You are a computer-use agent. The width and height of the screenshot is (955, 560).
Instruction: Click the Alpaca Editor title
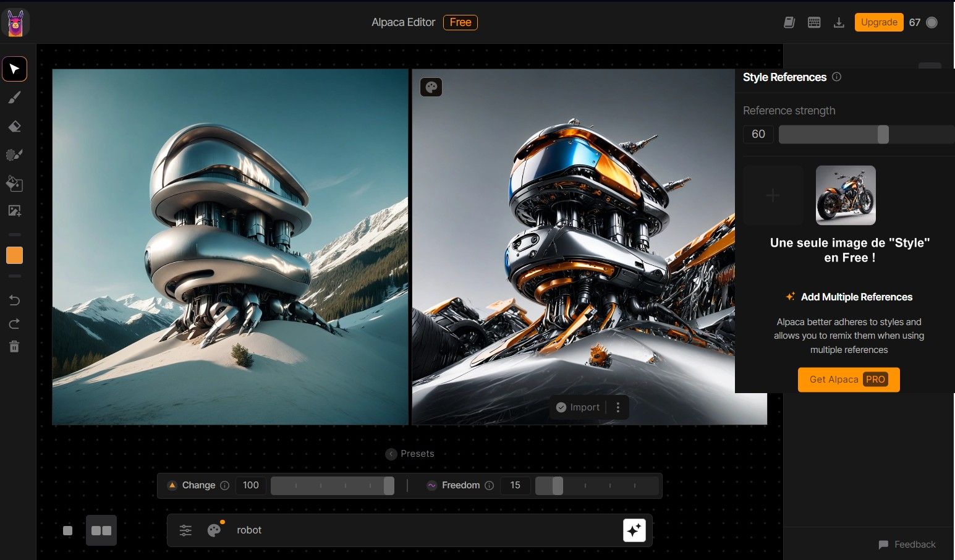click(x=404, y=22)
